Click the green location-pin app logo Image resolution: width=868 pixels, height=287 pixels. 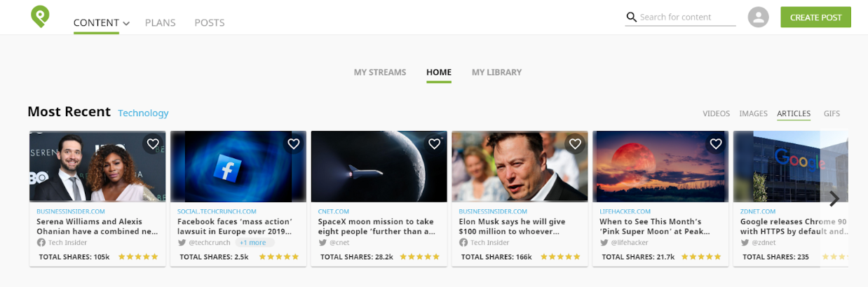[40, 17]
